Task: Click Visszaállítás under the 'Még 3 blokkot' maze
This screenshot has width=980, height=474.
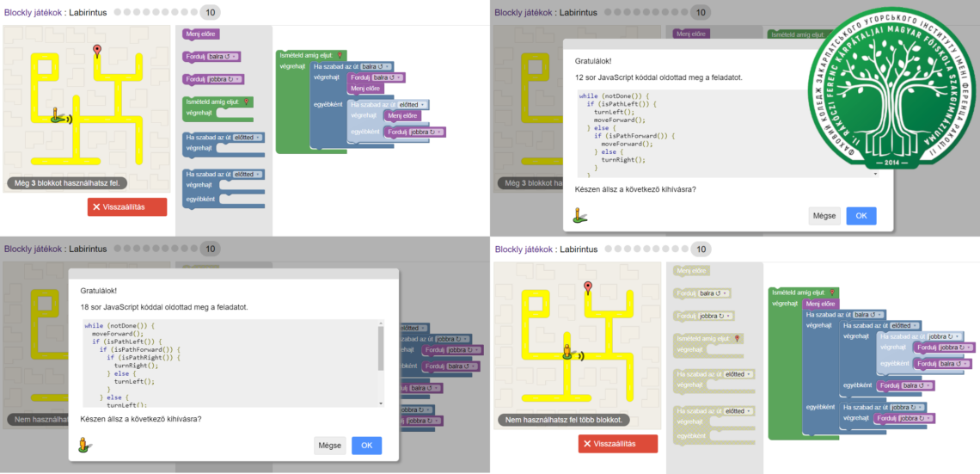Action: [127, 207]
